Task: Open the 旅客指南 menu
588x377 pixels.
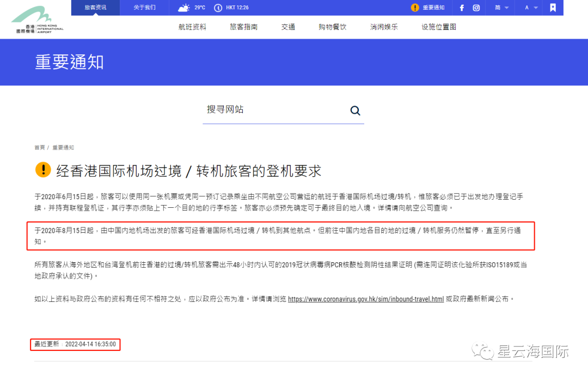Action: (x=243, y=27)
